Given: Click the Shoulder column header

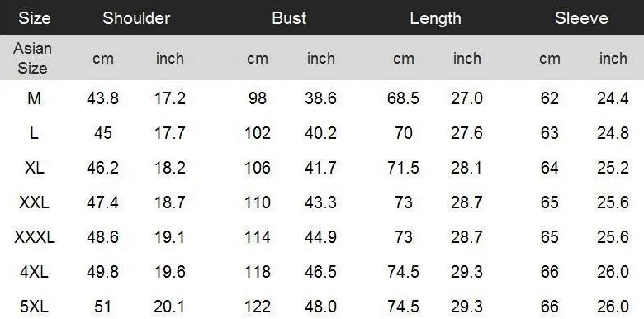Looking at the screenshot, I should [x=136, y=18].
